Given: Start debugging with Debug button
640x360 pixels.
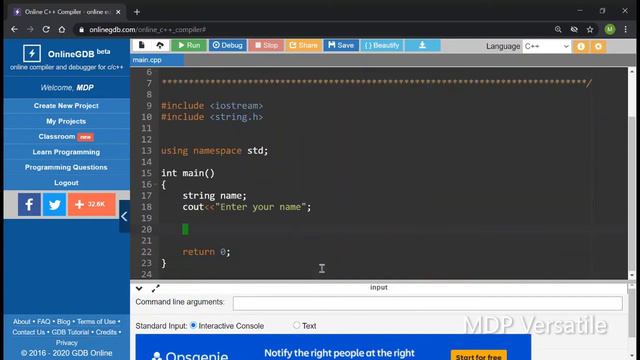Looking at the screenshot, I should (228, 45).
